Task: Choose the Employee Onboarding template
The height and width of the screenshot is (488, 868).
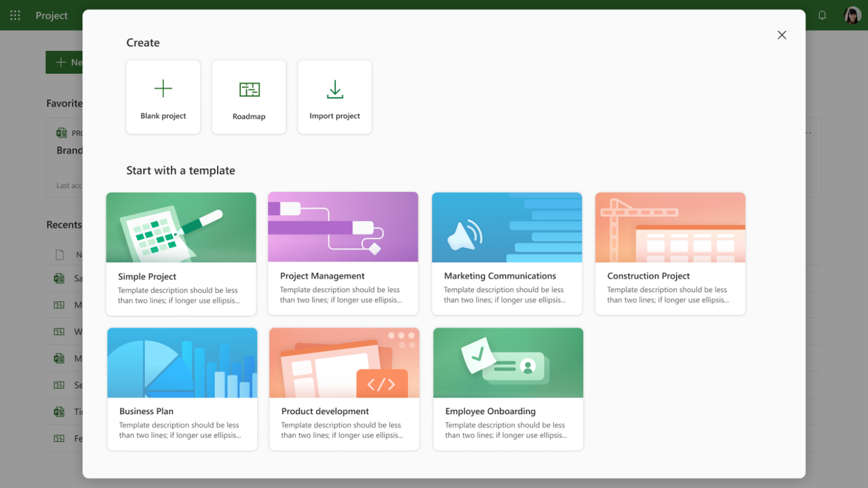Action: 507,388
